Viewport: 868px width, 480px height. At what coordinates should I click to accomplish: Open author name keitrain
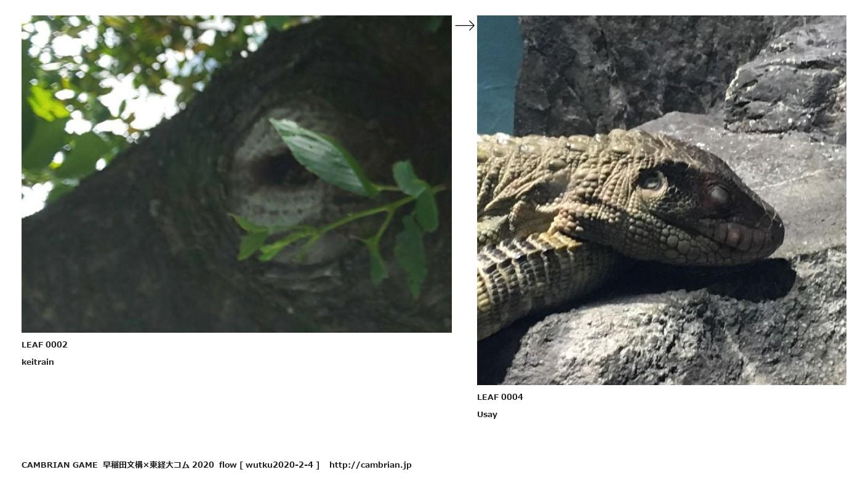(x=38, y=362)
